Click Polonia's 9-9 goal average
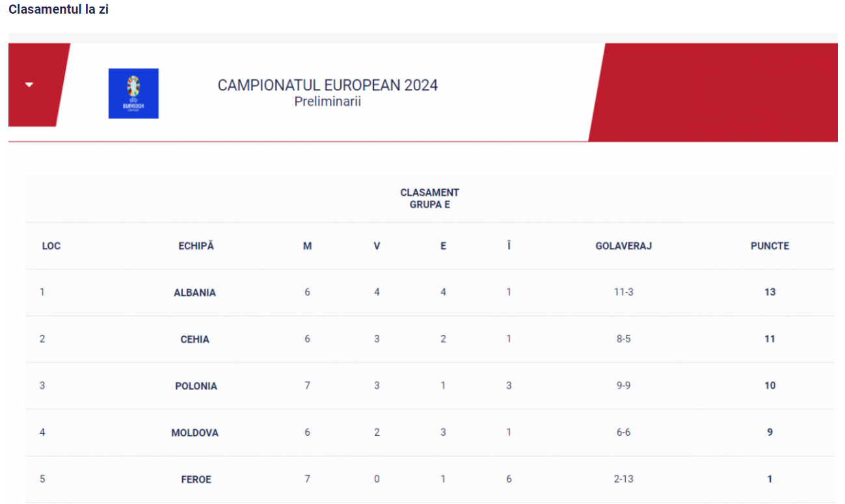Screen dimensions: 845x504 tap(624, 386)
